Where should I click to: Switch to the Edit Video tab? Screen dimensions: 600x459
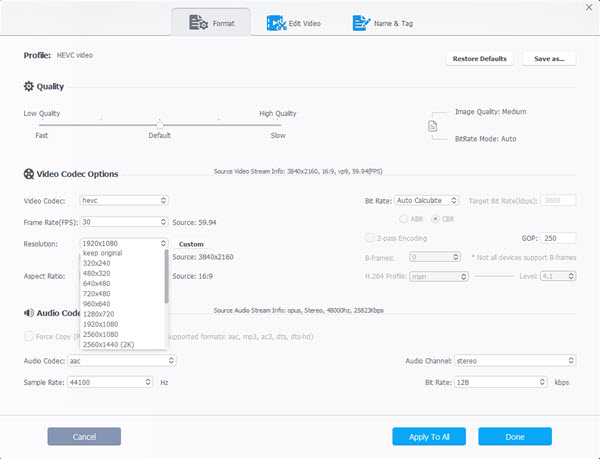[x=293, y=23]
